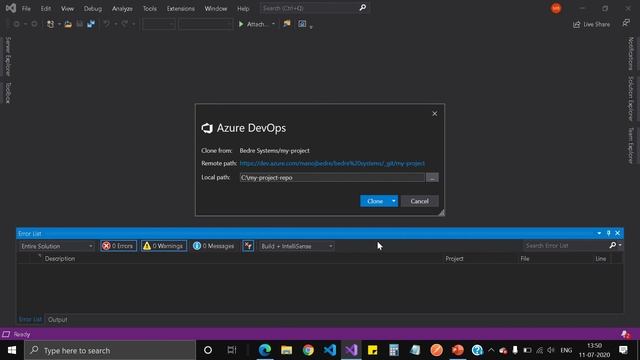Toggle the 0 Messages filter
The height and width of the screenshot is (360, 640).
click(213, 246)
